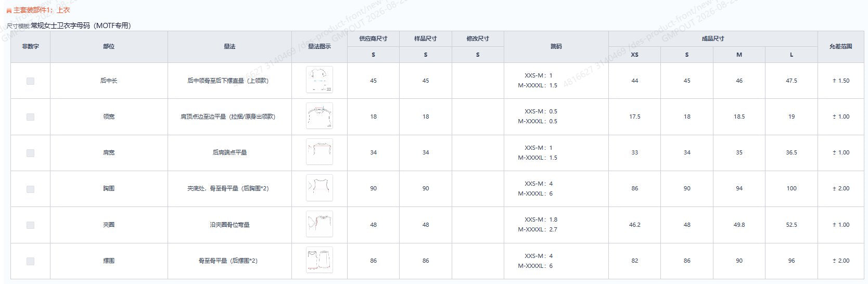Check the 非数字 box in 胸围 row
The image size is (868, 284).
[30, 189]
